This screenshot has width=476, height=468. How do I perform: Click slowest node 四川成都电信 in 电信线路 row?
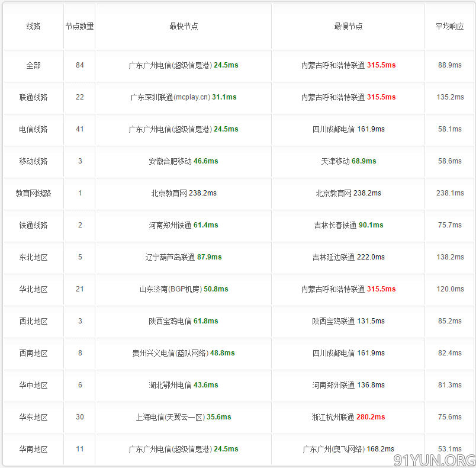348,129
